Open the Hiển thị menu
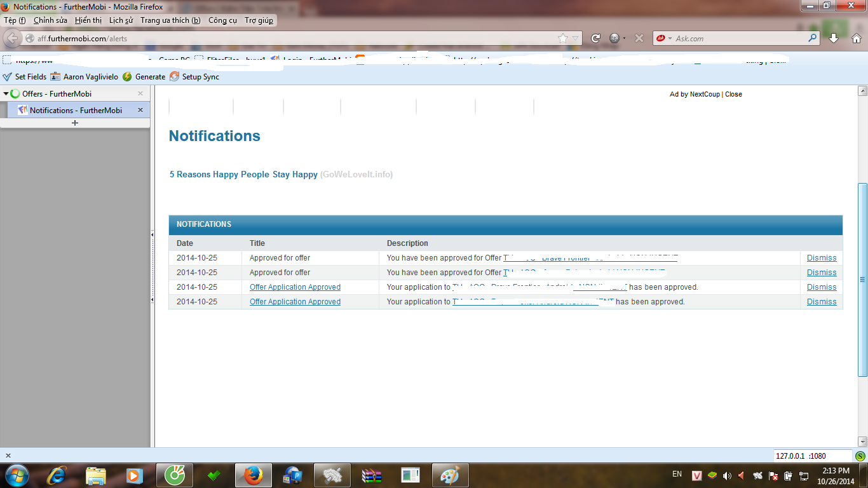This screenshot has height=488, width=868. click(x=88, y=20)
